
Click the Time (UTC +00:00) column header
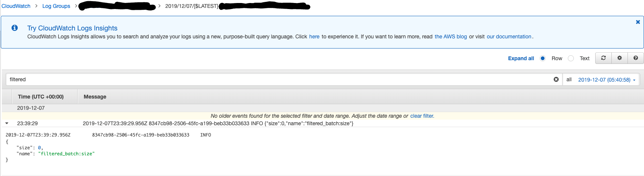41,97
